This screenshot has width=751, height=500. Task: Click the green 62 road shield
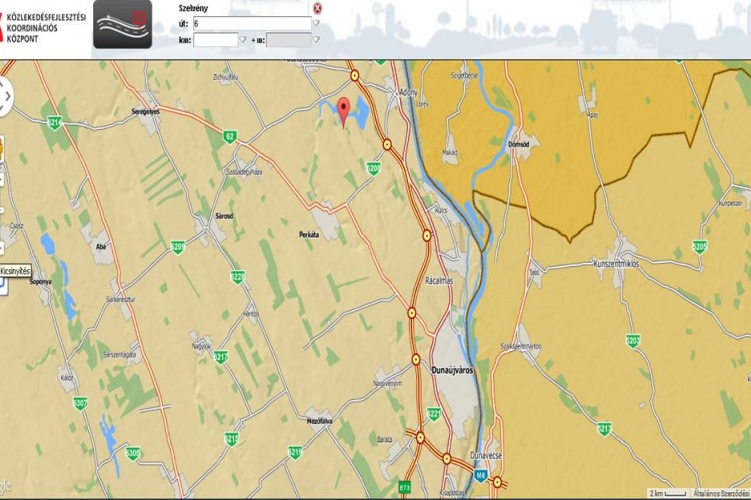coord(230,137)
